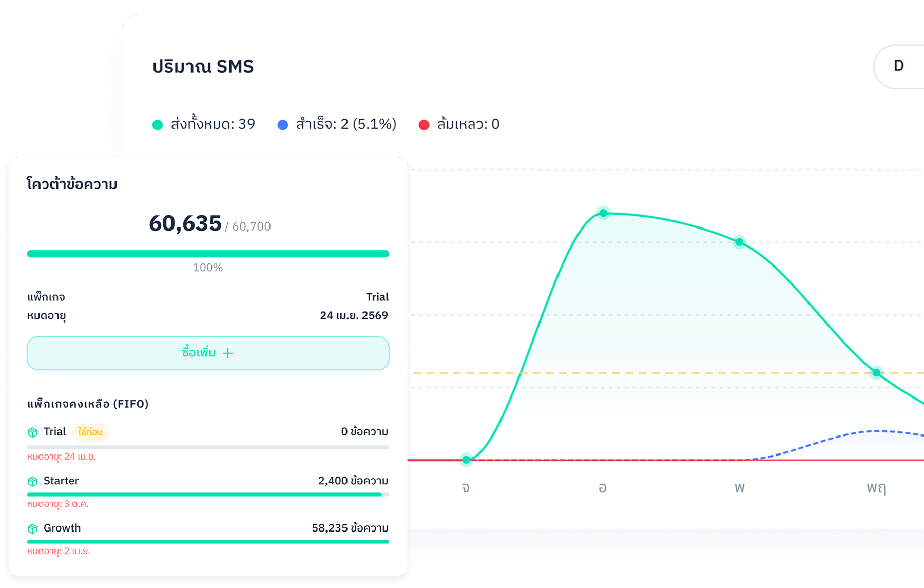Click the red legend dot for ล้มเหลว
The width and height of the screenshot is (924, 588).
coord(424,124)
